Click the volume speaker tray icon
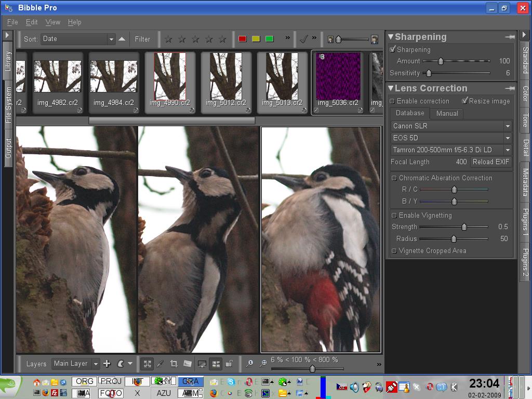The width and height of the screenshot is (532, 399). coord(354,387)
